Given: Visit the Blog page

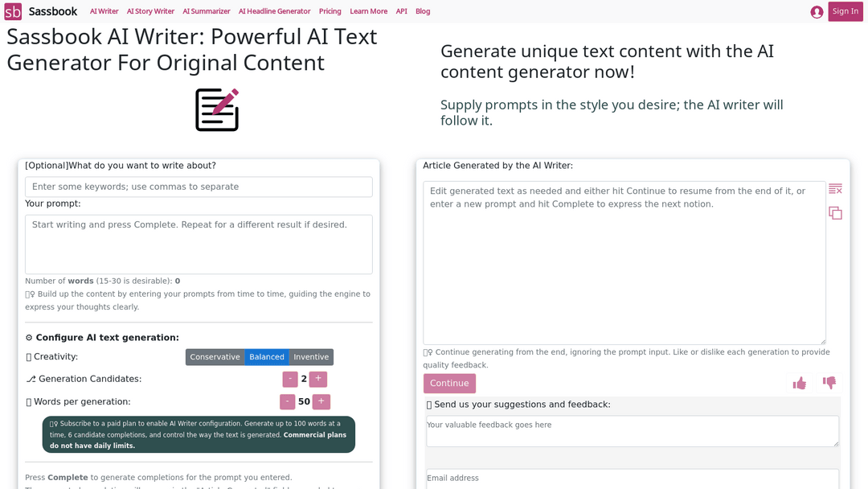Looking at the screenshot, I should [423, 11].
